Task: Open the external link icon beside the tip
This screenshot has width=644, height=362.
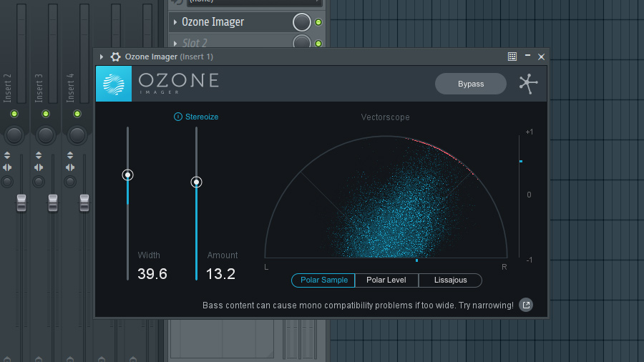Action: pyautogui.click(x=526, y=305)
